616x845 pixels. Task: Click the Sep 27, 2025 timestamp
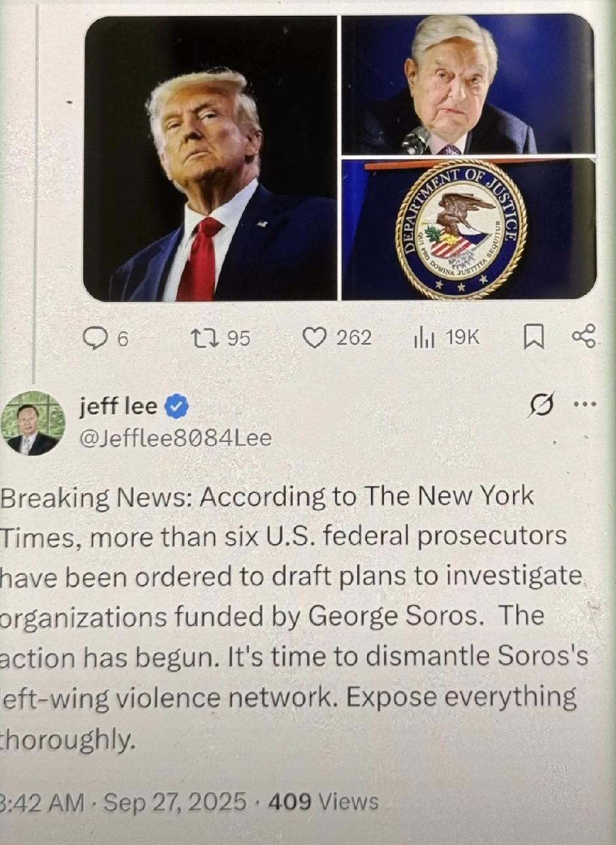tap(175, 802)
